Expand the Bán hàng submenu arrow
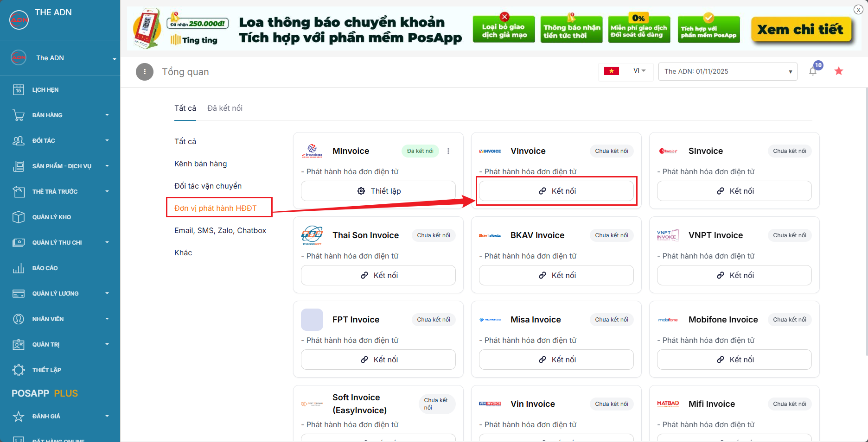 click(107, 115)
